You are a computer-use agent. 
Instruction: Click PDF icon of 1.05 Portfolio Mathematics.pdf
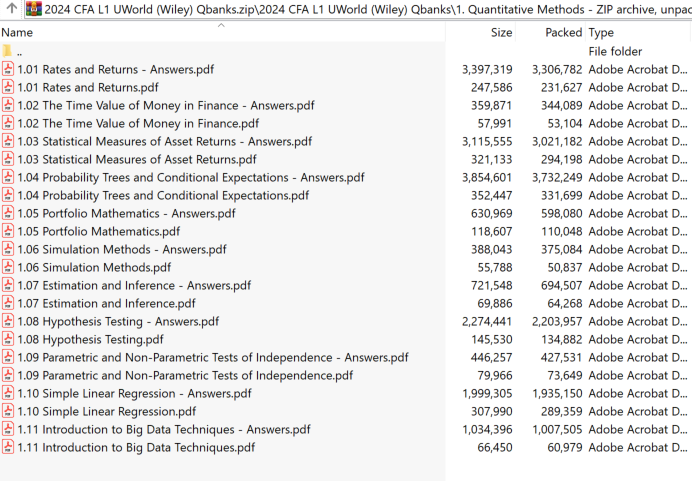(8, 232)
